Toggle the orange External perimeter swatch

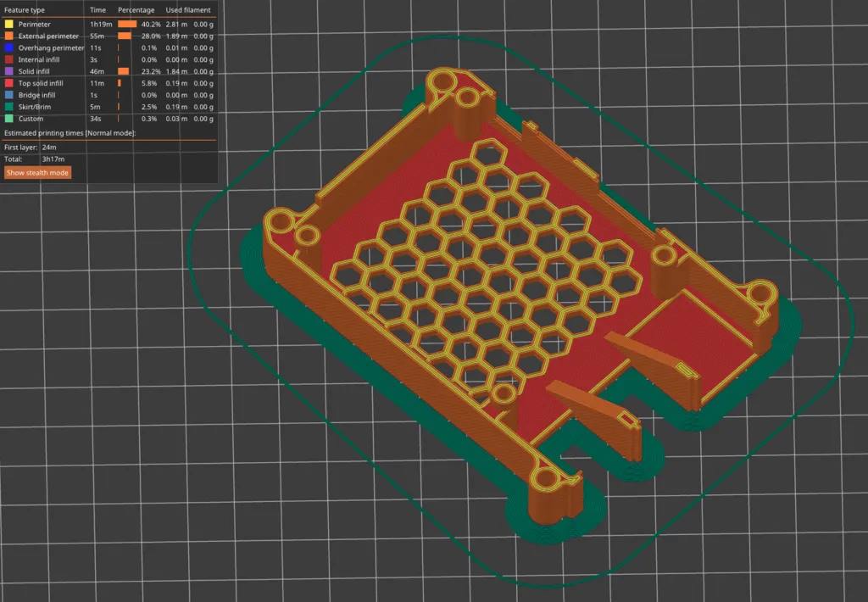point(8,36)
